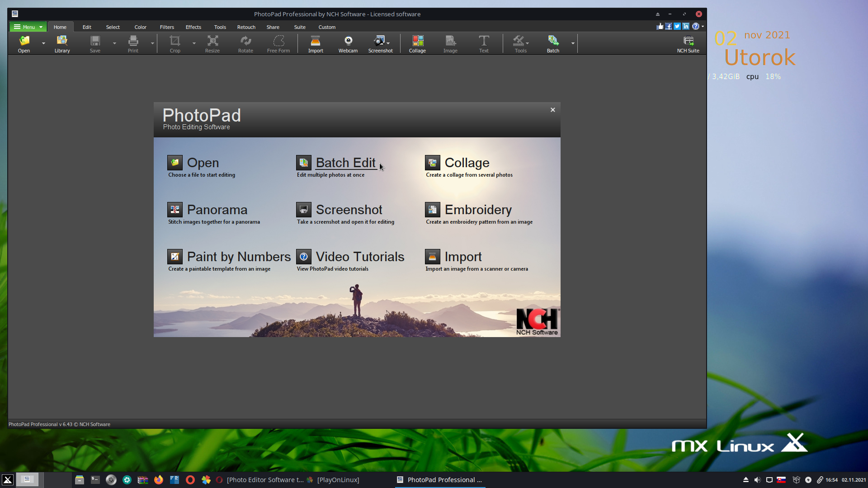Image resolution: width=868 pixels, height=488 pixels.
Task: Share via the LinkedIn icon
Action: point(686,26)
